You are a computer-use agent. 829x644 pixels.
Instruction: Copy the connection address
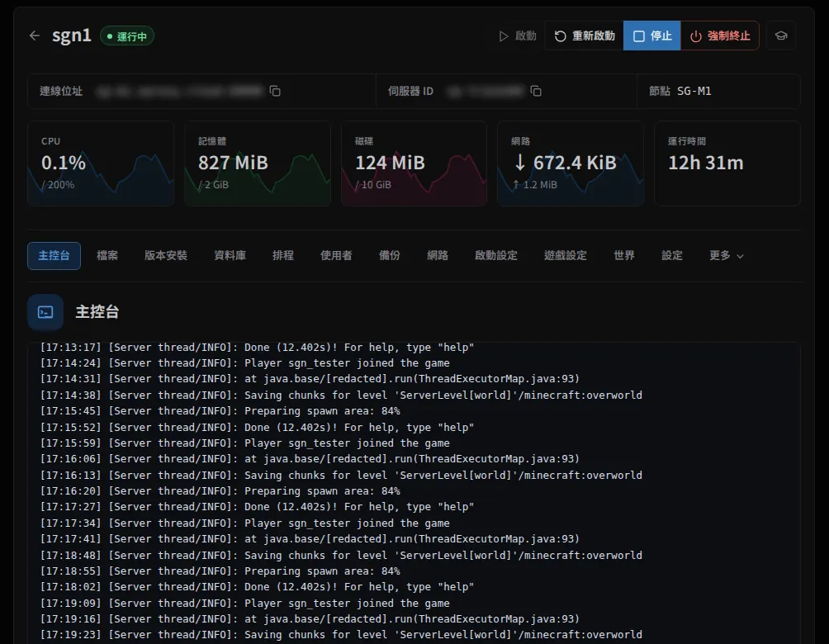(x=275, y=91)
